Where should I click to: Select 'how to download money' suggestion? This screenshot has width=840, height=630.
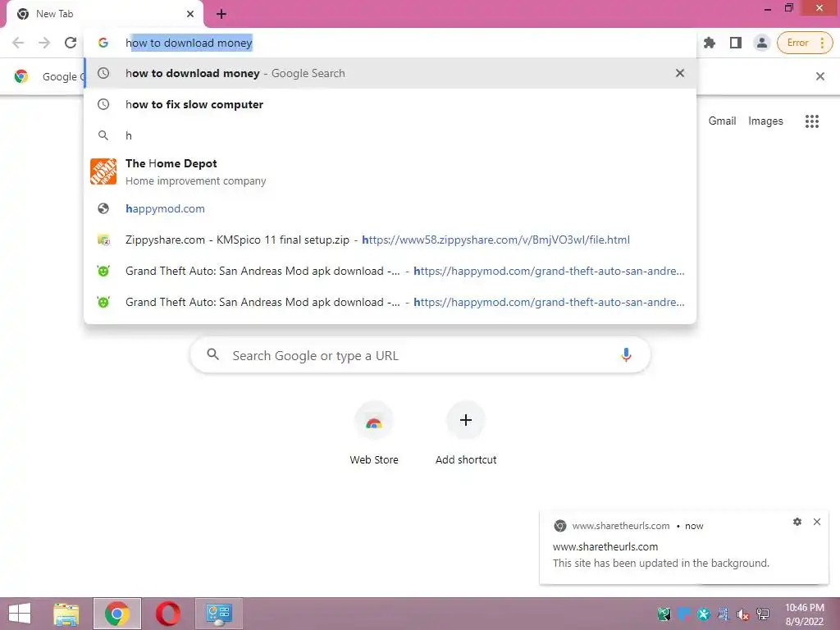click(x=390, y=73)
